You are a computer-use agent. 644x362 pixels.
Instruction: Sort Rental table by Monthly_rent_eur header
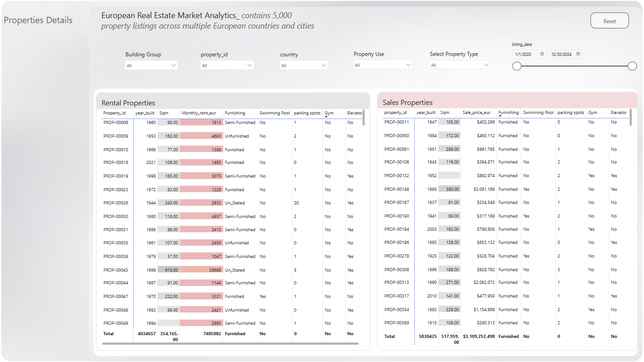pos(199,113)
